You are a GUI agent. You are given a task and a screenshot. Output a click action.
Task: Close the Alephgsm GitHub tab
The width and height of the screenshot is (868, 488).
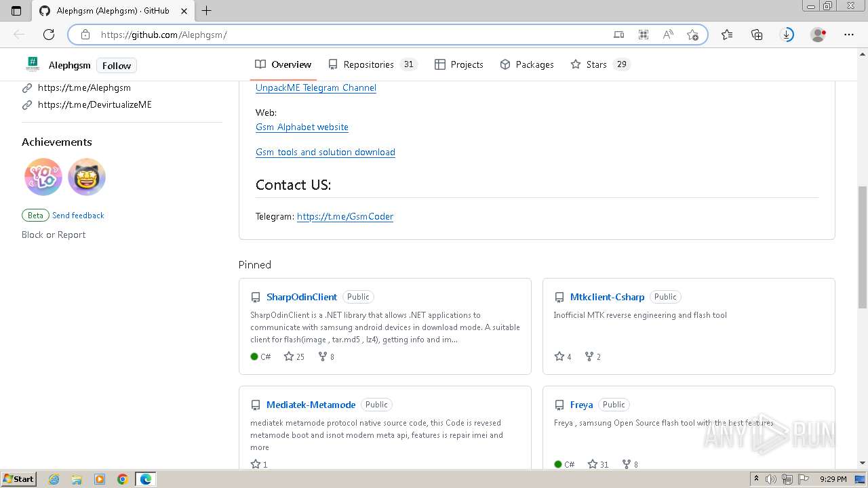185,11
